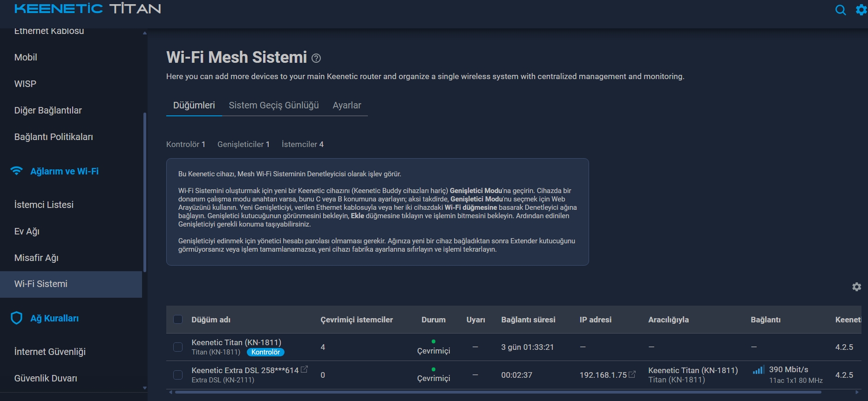Select Kontrolör 1 filter

point(186,144)
